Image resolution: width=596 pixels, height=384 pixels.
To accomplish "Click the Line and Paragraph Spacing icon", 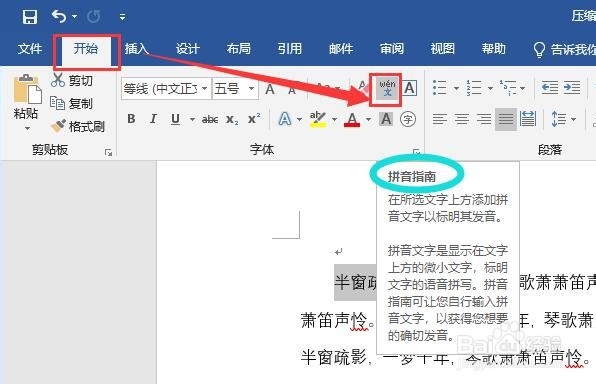I will point(559,119).
